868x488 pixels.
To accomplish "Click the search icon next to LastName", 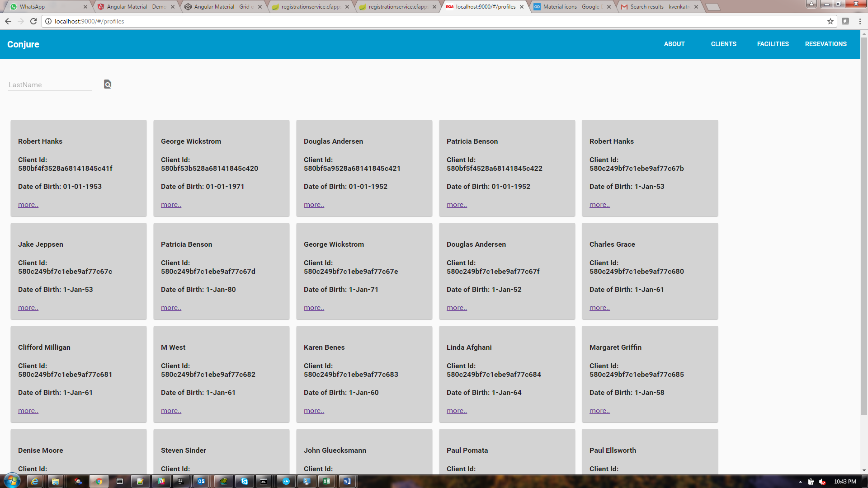I will pos(108,84).
